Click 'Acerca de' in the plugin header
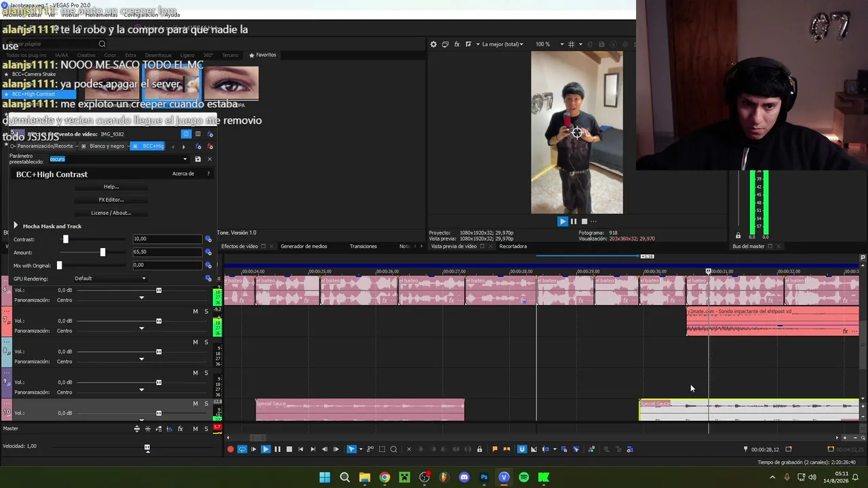This screenshot has width=868, height=488. coord(183,174)
